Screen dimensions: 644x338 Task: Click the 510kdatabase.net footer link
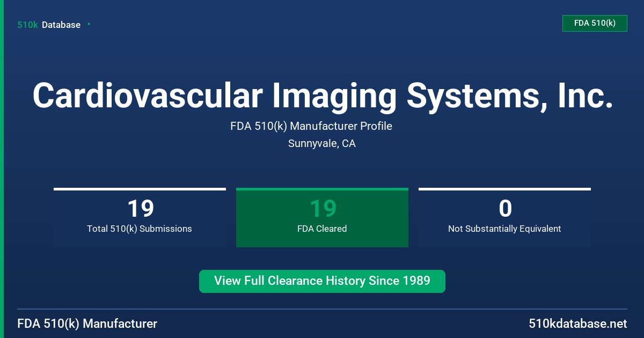click(577, 324)
